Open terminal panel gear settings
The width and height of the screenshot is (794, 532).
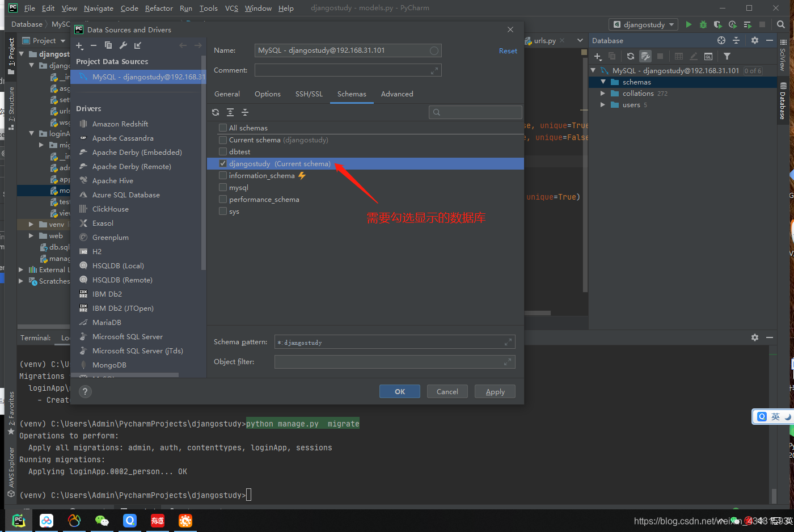tap(755, 337)
